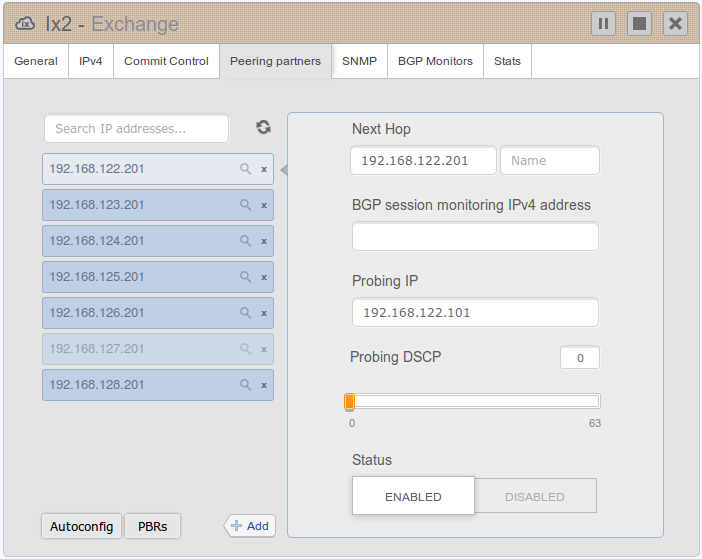702x559 pixels.
Task: Click magnifier icon for 192.168.123.201
Action: pyautogui.click(x=245, y=205)
